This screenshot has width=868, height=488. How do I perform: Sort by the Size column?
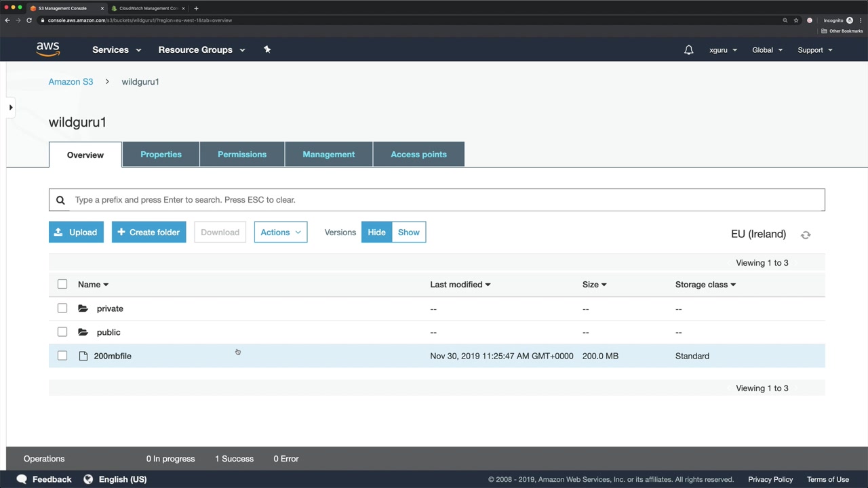(x=594, y=285)
